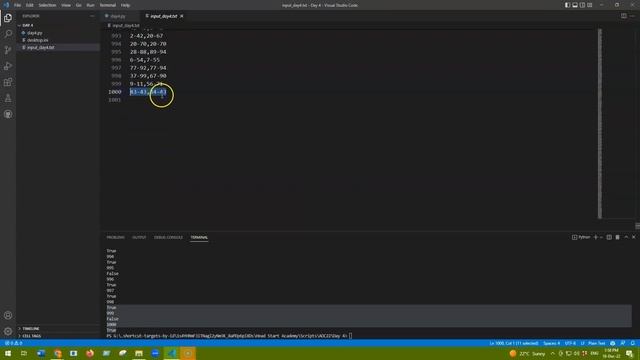Click the Explorer more actions ellipsis

pos(92,16)
